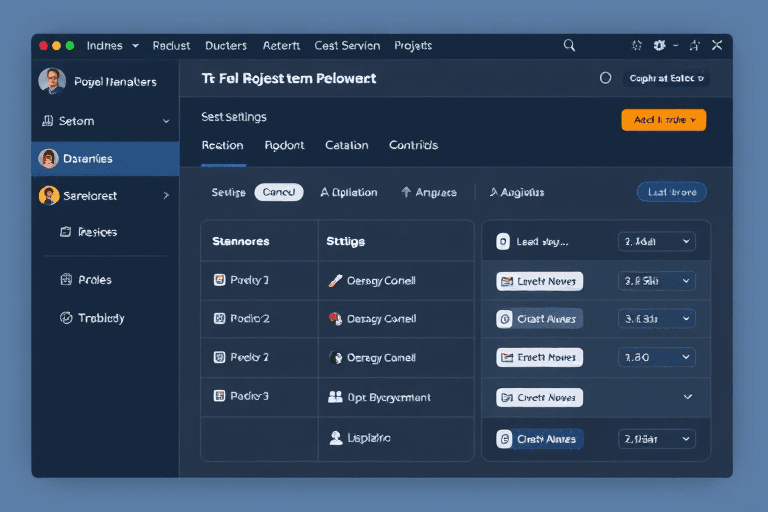Click the Proles icon in the sidebar
Screen dimensions: 768x512
(x=66, y=280)
